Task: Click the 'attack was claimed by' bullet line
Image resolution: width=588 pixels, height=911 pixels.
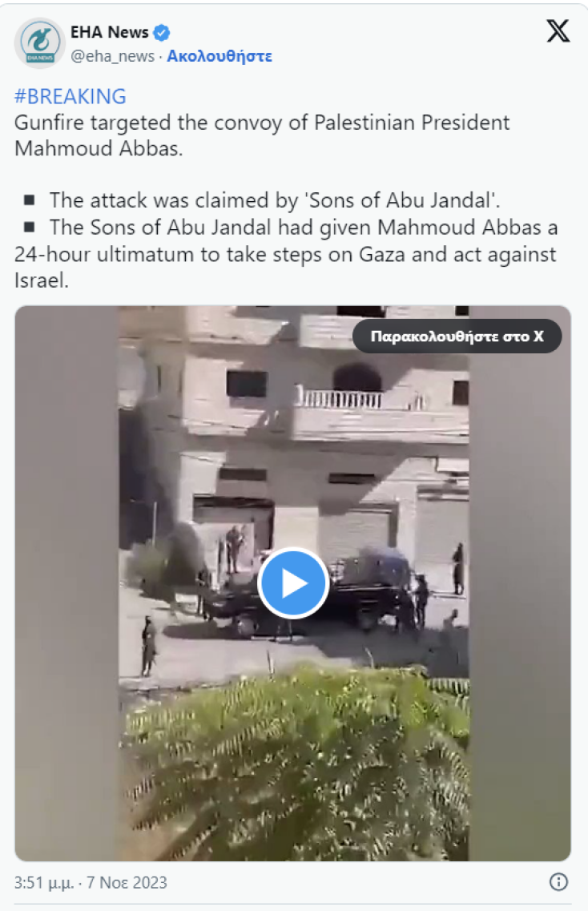Action: tap(275, 200)
